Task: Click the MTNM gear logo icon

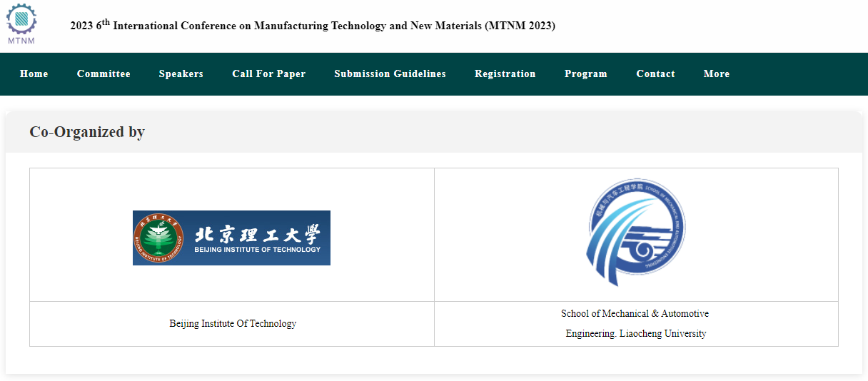Action: [x=21, y=24]
